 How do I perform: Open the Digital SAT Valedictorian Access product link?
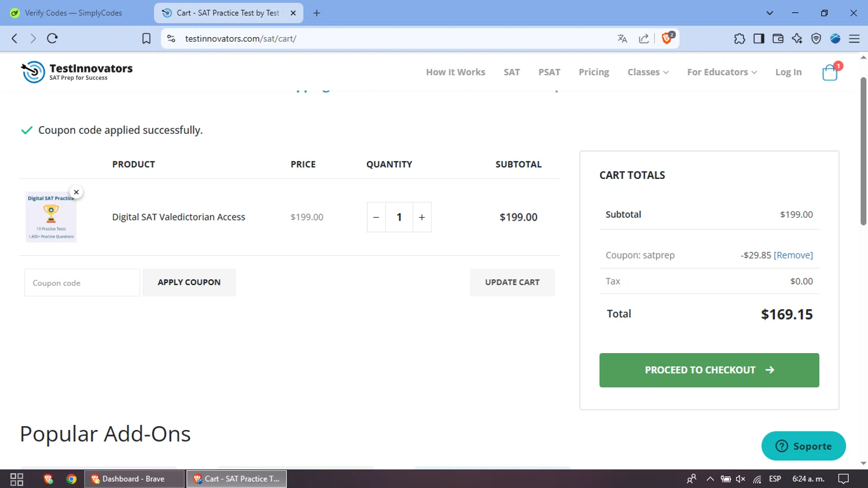click(179, 217)
